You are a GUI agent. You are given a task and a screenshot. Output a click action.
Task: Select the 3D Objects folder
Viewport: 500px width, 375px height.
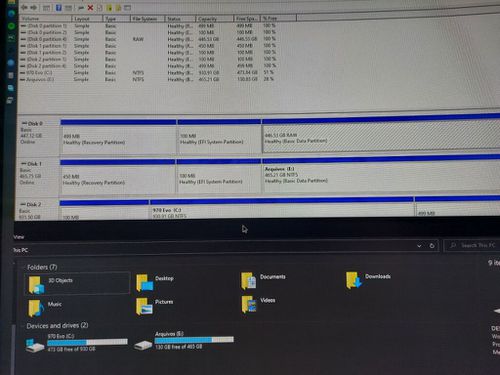[x=77, y=283]
